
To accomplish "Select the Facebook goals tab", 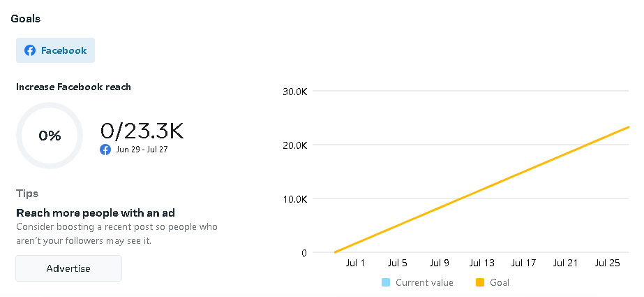I will pos(56,50).
